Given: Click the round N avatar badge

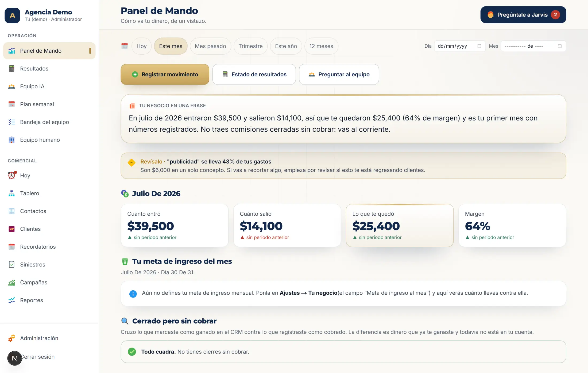Looking at the screenshot, I should pos(14,358).
